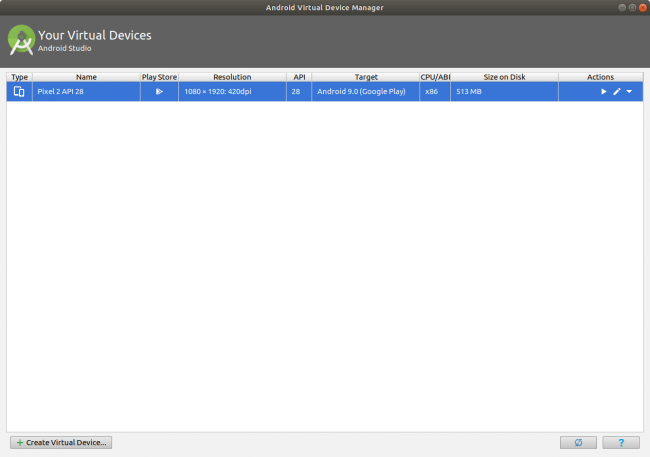Click the phone device type icon
650x457 pixels.
[19, 91]
